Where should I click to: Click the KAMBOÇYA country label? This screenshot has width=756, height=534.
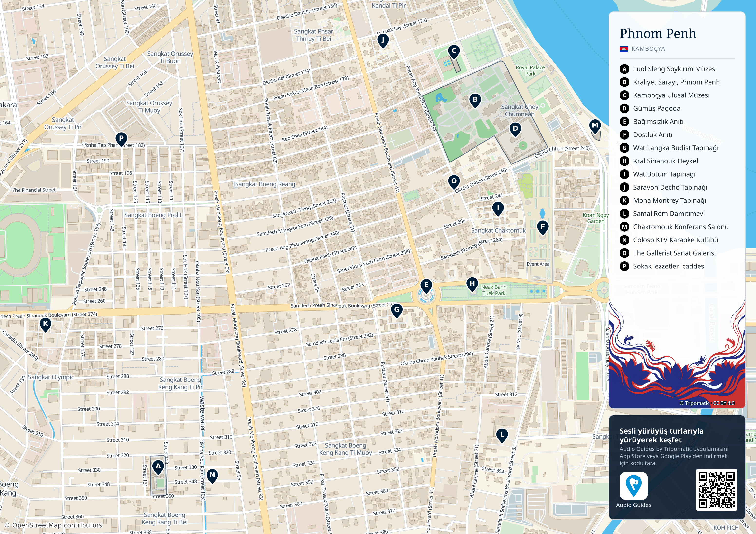(648, 49)
